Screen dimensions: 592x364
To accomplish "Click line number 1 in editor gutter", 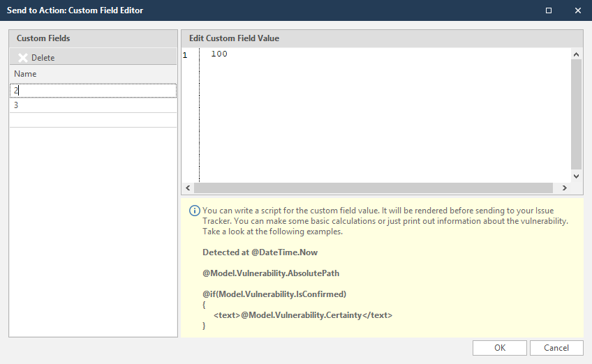I will pyautogui.click(x=185, y=54).
